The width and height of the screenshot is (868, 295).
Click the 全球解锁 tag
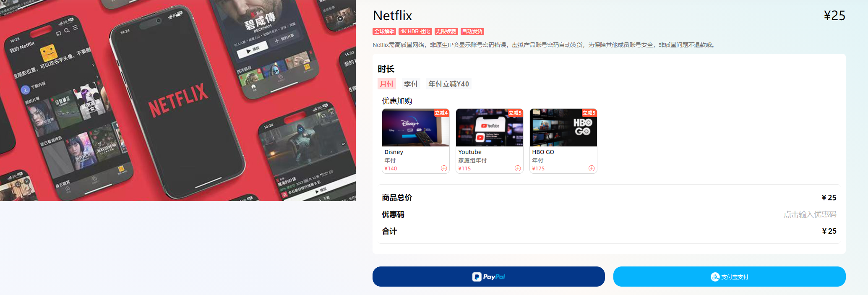(384, 31)
